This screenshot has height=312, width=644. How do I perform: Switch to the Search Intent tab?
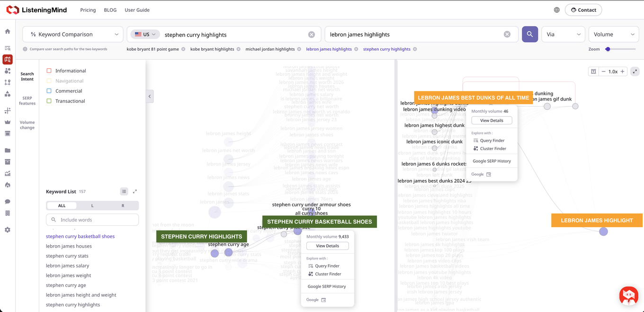[27, 76]
